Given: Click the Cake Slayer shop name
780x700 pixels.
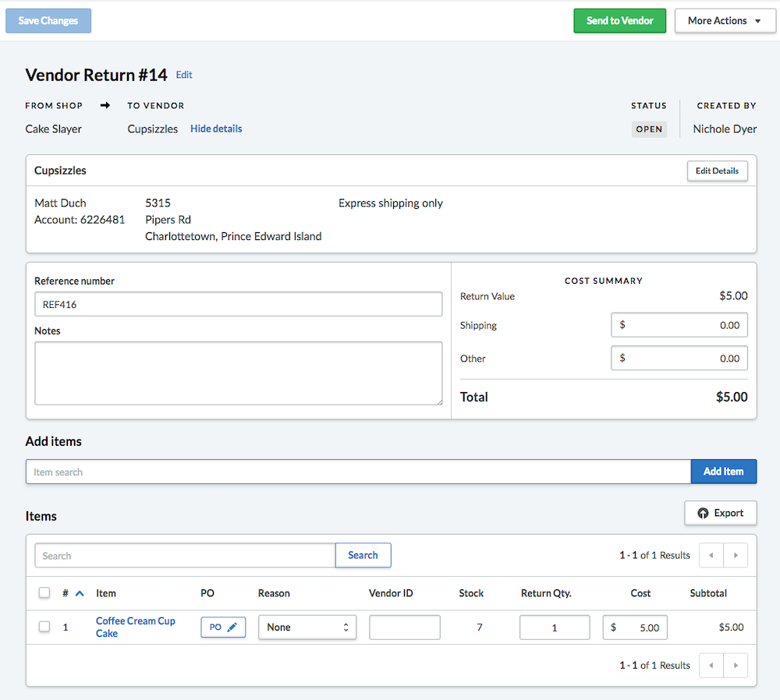Looking at the screenshot, I should [x=53, y=129].
